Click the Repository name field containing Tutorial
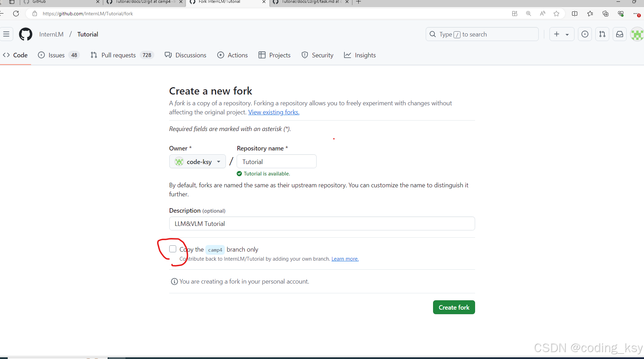 click(277, 162)
